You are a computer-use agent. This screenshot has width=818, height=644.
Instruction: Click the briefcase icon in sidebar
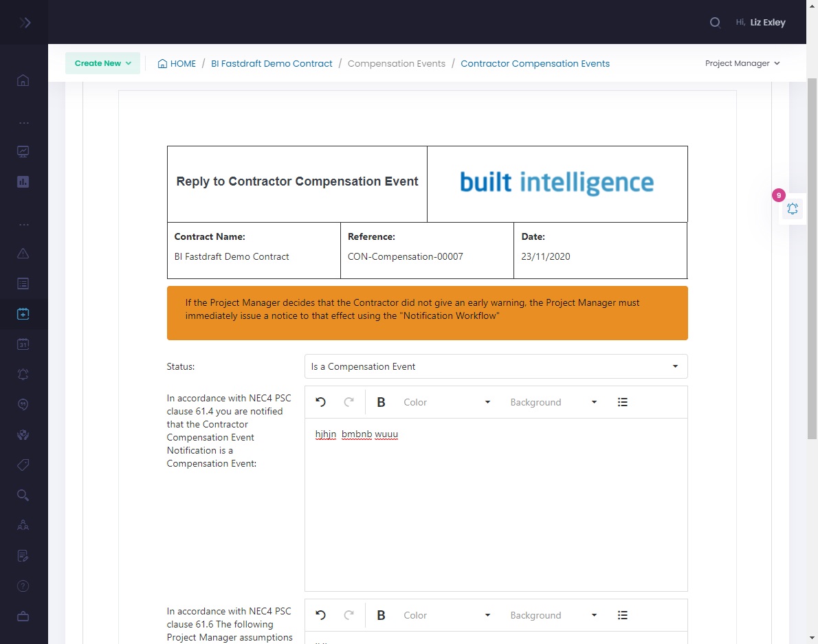point(23,617)
